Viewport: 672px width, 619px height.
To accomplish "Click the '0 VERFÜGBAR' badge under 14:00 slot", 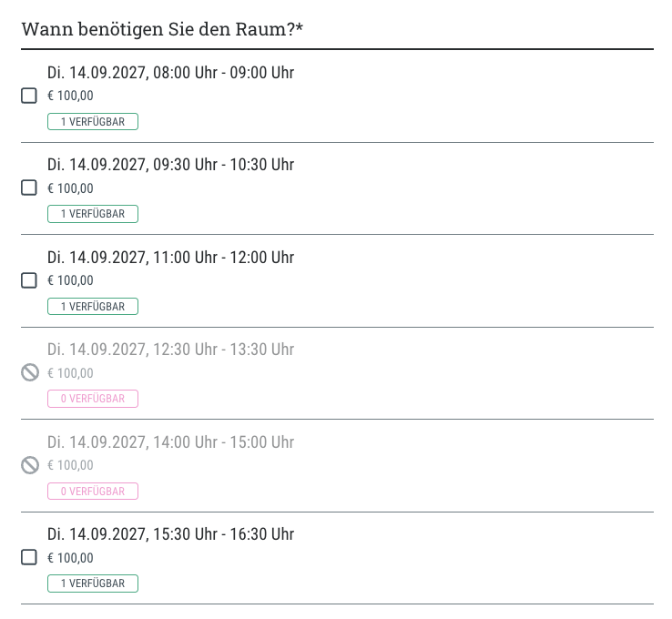I will point(93,491).
